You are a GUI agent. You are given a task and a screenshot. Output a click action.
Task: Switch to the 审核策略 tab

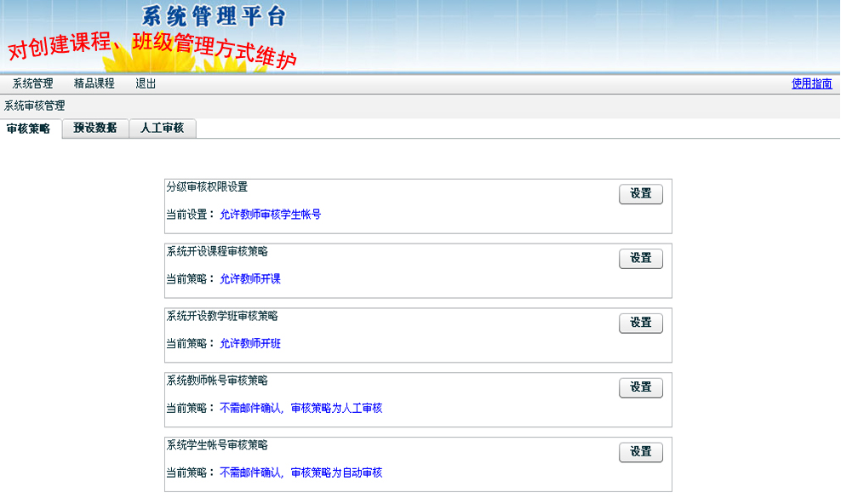click(x=29, y=129)
